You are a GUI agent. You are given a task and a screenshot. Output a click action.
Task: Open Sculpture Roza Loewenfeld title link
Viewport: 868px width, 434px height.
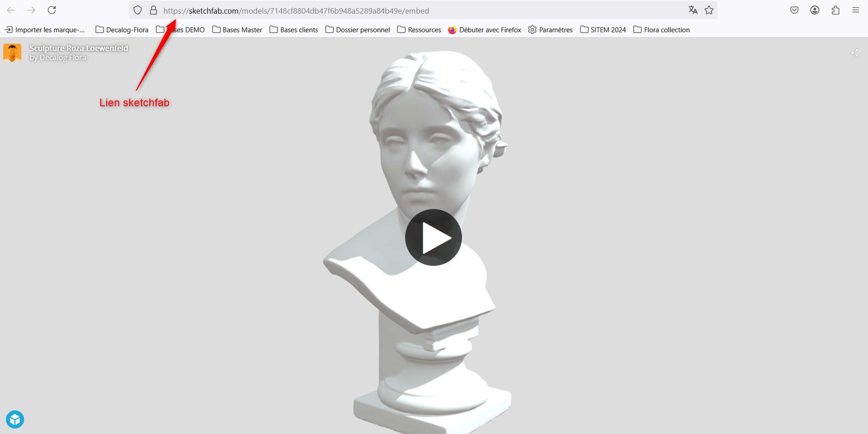tap(79, 48)
